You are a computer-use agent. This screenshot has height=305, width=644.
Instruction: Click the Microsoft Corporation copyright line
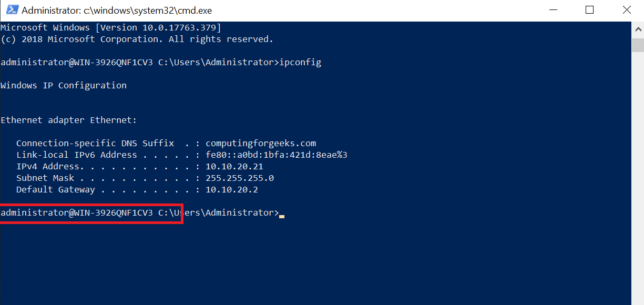tap(137, 39)
